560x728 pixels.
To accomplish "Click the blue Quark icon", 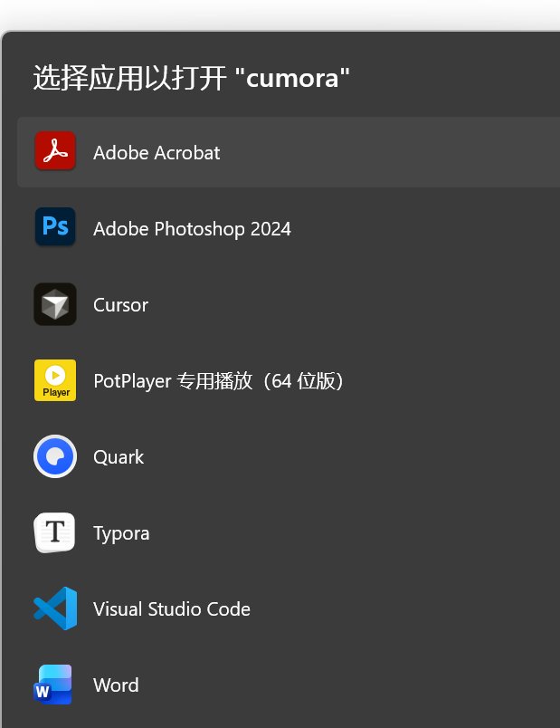I will click(55, 456).
